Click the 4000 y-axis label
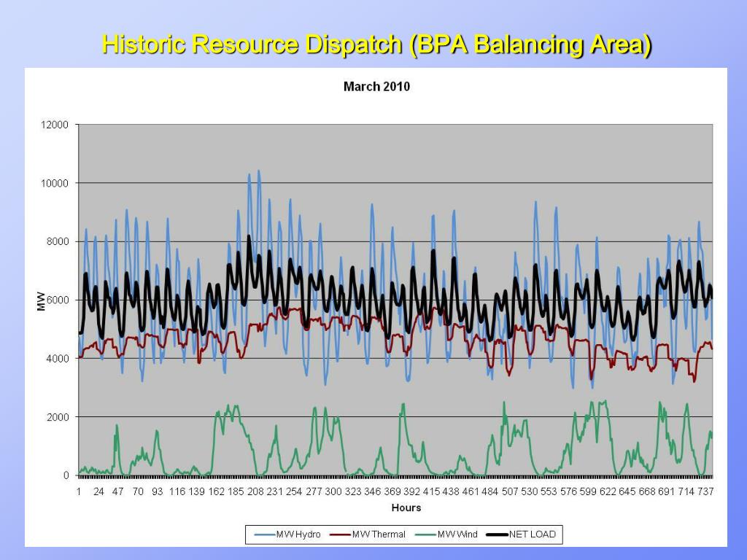The image size is (747, 560). [57, 359]
